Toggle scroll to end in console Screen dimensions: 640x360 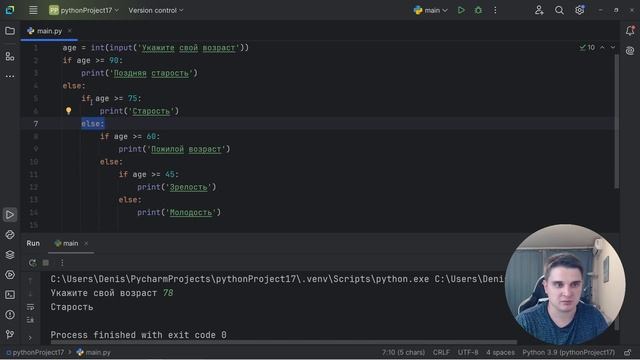30,320
